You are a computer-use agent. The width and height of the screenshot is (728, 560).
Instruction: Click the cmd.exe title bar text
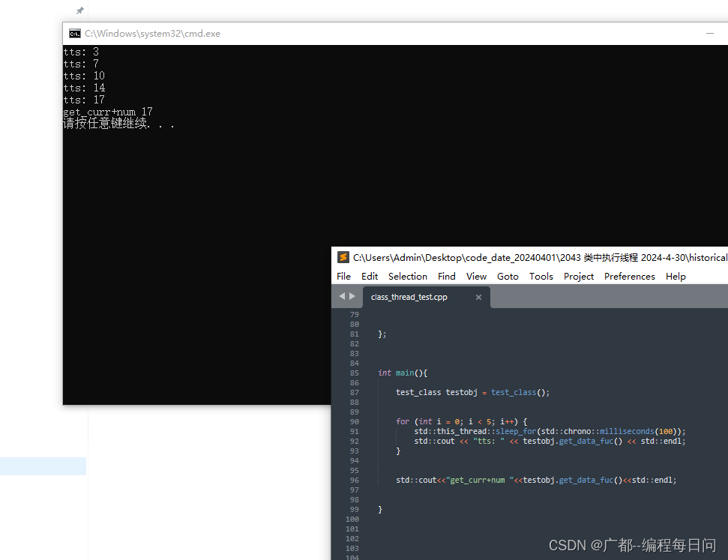(152, 34)
